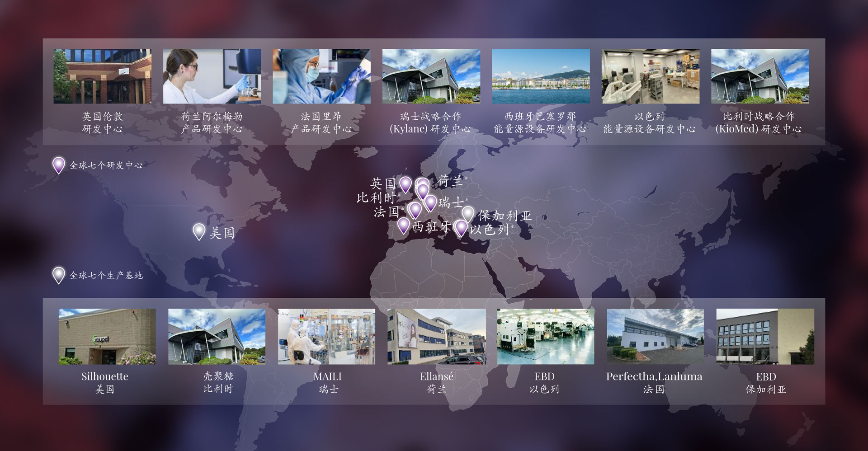This screenshot has height=451, width=868.
Task: Open the MAILI 瑞士 cleanroom photo
Action: (x=326, y=337)
